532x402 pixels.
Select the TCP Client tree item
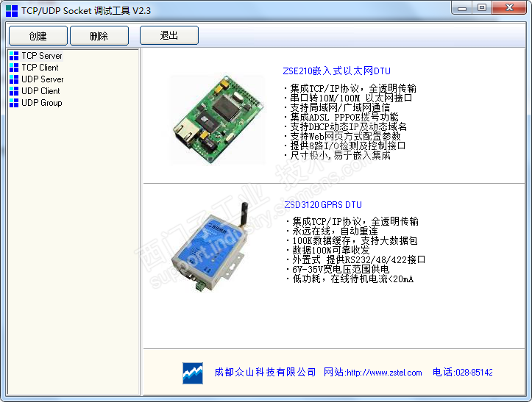pos(40,68)
